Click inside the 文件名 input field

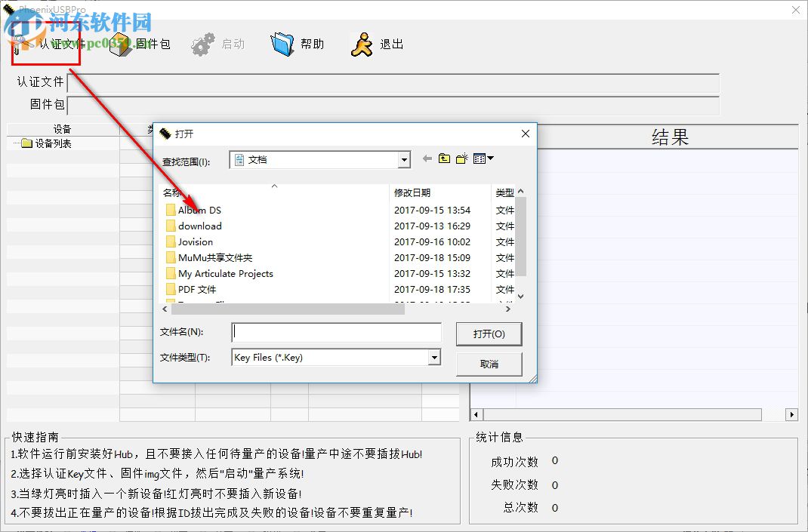[336, 332]
